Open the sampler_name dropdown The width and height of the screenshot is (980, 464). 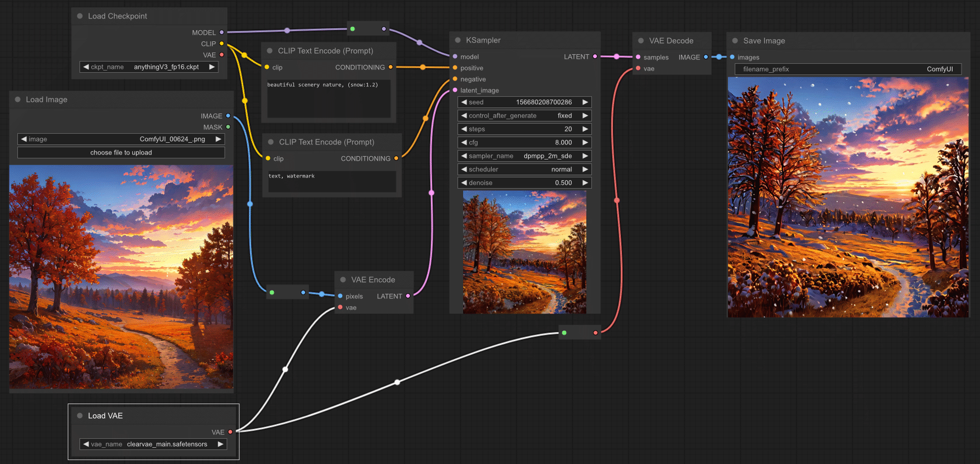524,156
